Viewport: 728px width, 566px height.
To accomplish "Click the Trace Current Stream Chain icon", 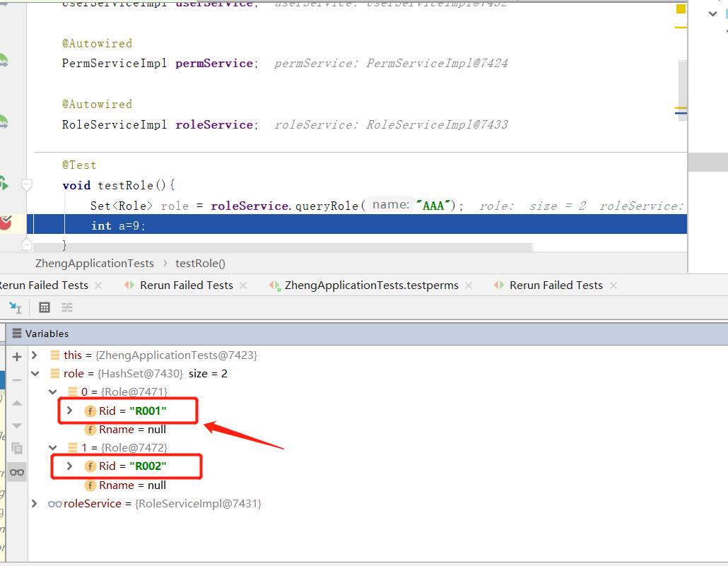I will [67, 307].
